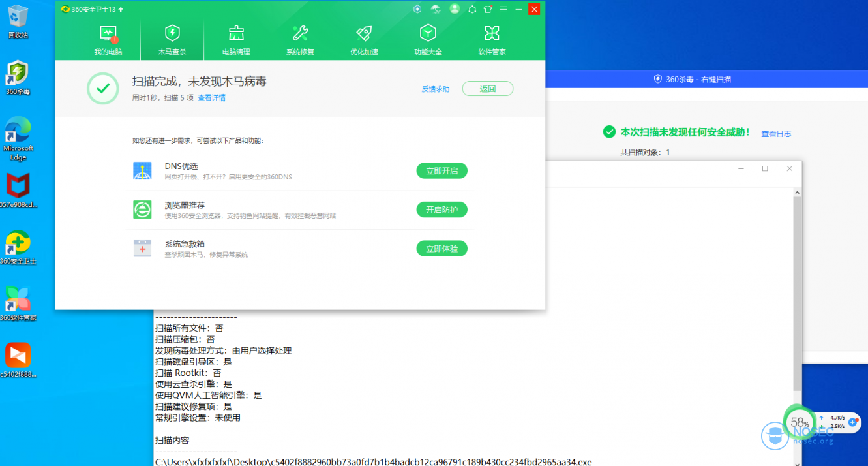Open the 功能大全 tab
The image size is (868, 466).
click(428, 40)
